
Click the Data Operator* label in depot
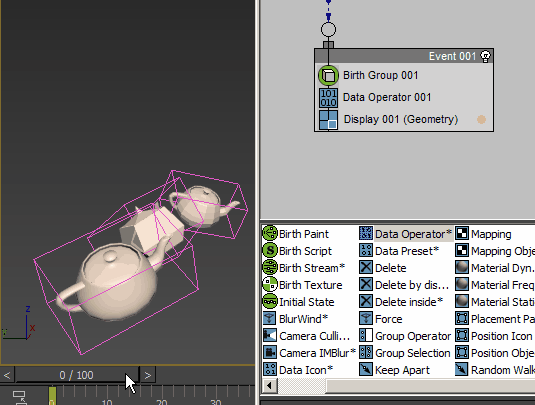click(413, 234)
